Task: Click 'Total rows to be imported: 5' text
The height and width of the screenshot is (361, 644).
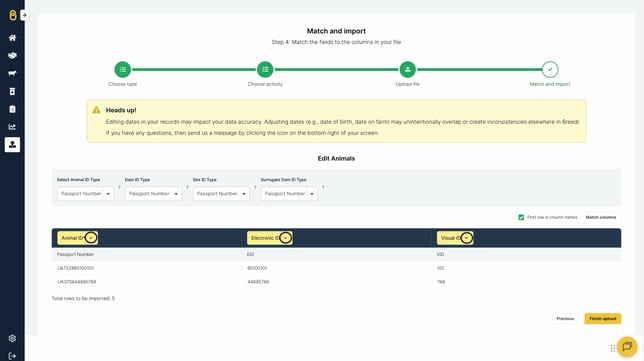Action: click(83, 299)
